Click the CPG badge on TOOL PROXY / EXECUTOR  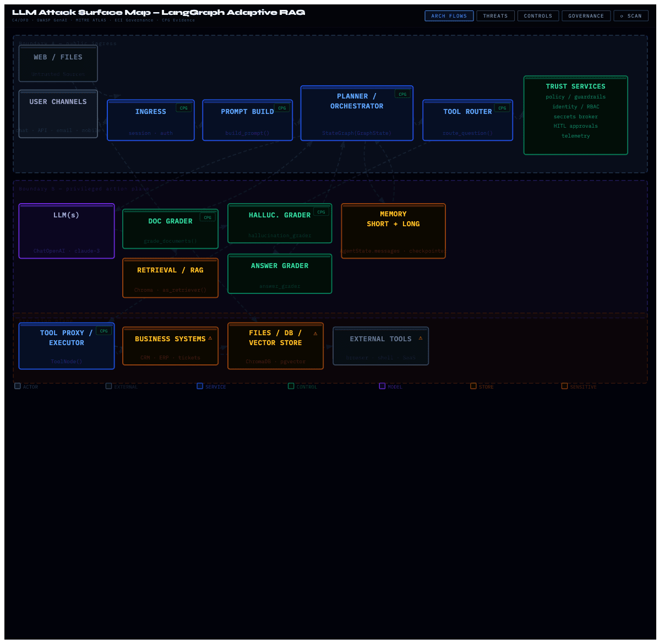click(x=104, y=331)
